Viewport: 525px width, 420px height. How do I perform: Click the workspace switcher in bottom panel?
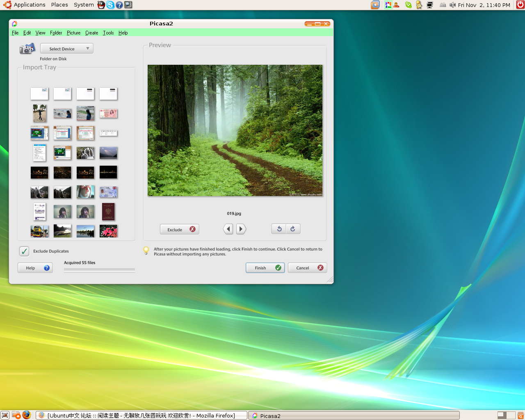pos(506,415)
